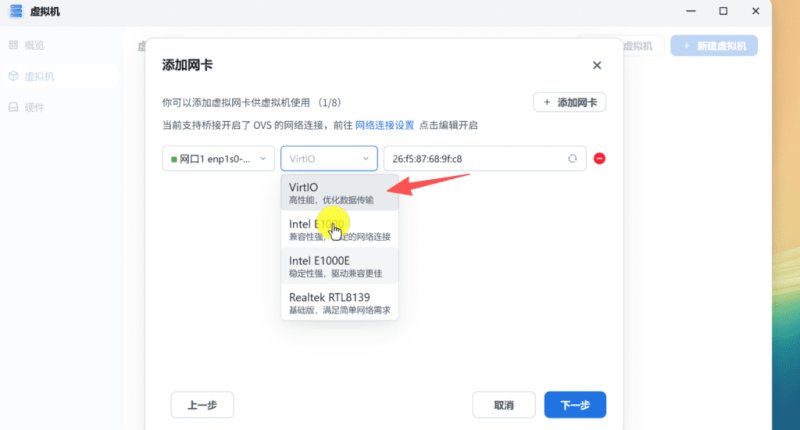Click the virtual machine app logo icon
The image size is (800, 430).
(x=16, y=11)
